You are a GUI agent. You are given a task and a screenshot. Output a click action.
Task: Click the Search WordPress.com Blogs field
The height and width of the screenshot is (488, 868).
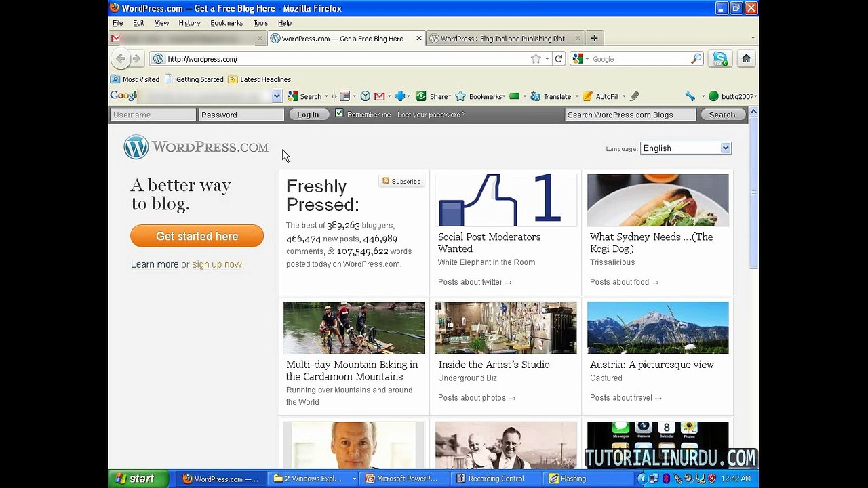[631, 115]
